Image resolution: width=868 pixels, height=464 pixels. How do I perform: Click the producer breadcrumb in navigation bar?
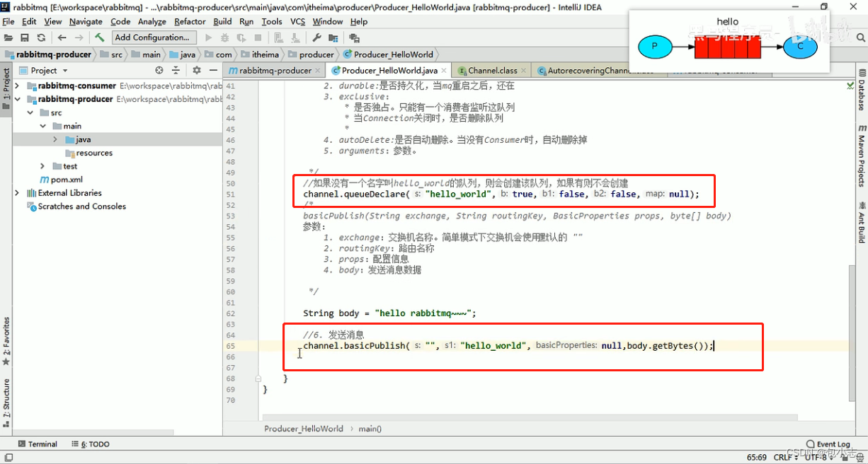[312, 54]
